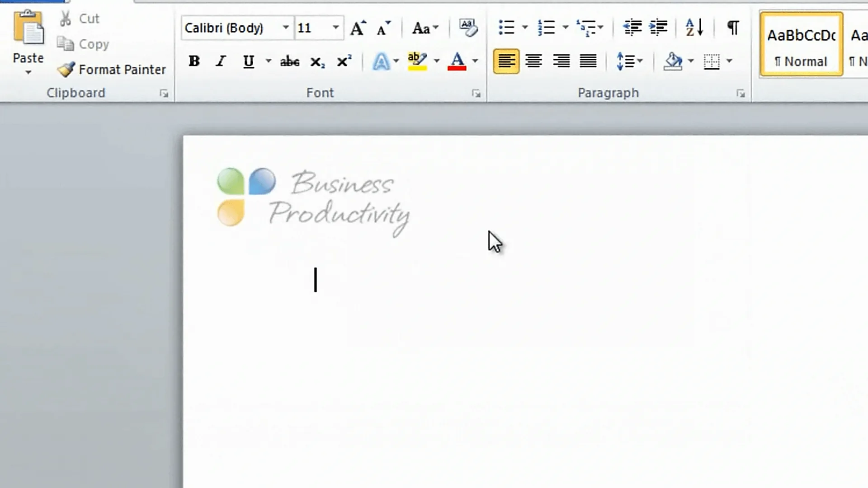Expand the line spacing options
The width and height of the screenshot is (868, 488).
coord(629,61)
